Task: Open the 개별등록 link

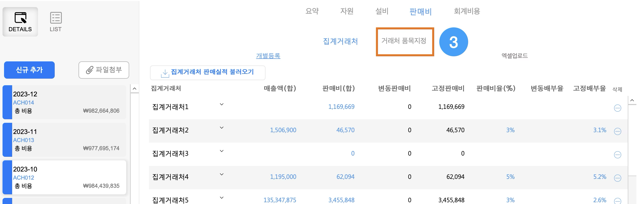Action: [268, 56]
